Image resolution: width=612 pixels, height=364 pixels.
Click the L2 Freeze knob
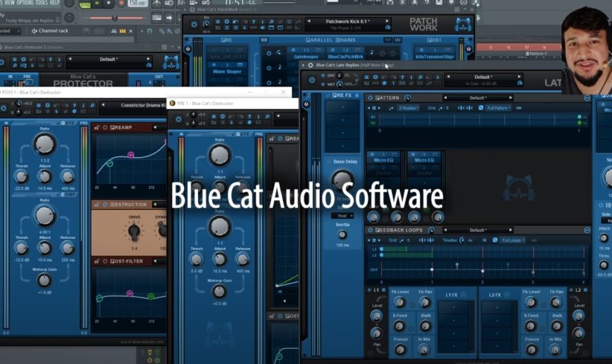pos(532,350)
